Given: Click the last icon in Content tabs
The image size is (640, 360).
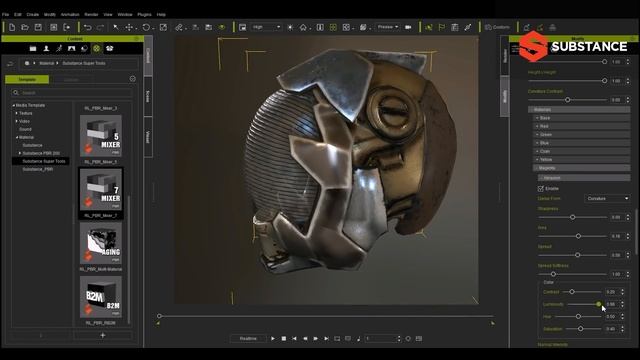Looking at the screenshot, I should [x=109, y=49].
